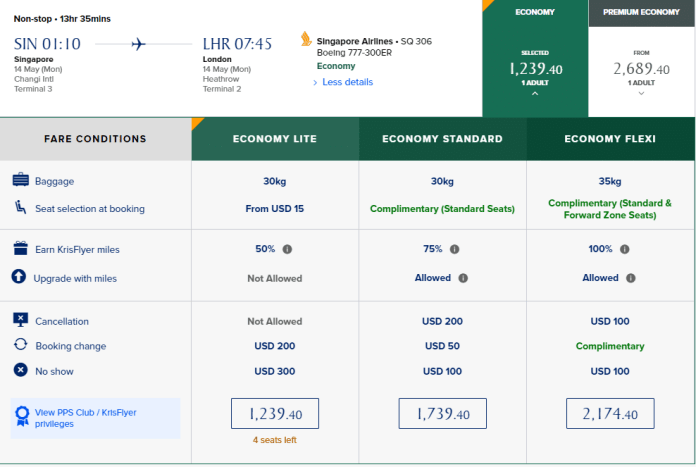Click 'Non-stop • 13hr 35mins' duration text
This screenshot has width=696, height=467.
pyautogui.click(x=62, y=19)
